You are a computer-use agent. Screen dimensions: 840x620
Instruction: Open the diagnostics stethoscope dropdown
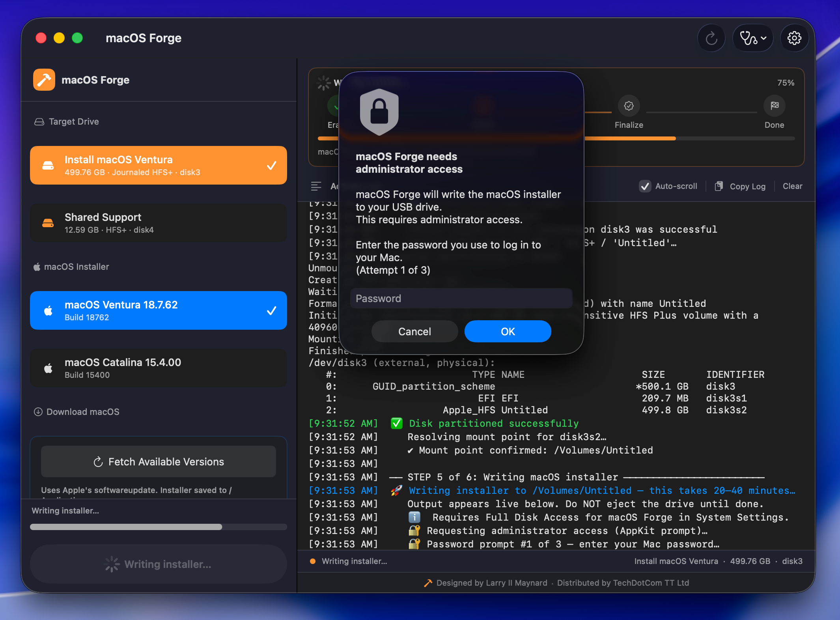click(x=753, y=38)
